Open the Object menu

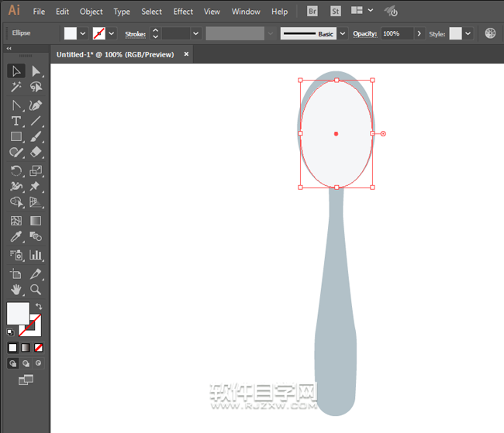point(91,12)
